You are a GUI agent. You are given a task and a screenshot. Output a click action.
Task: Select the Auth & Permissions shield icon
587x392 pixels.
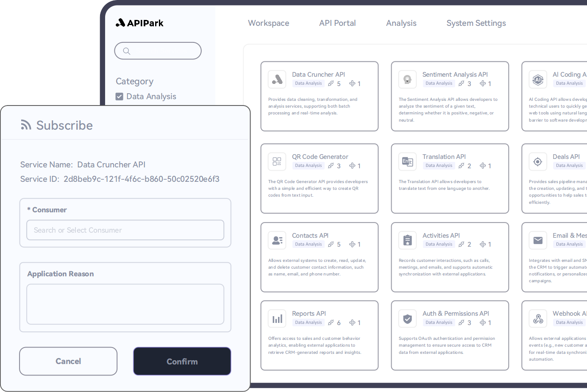407,318
